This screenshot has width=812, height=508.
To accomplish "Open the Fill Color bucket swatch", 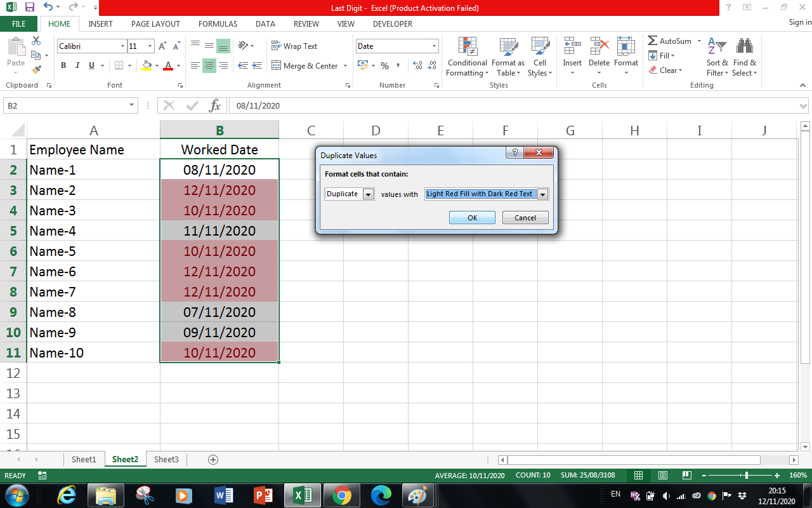I will 147,65.
